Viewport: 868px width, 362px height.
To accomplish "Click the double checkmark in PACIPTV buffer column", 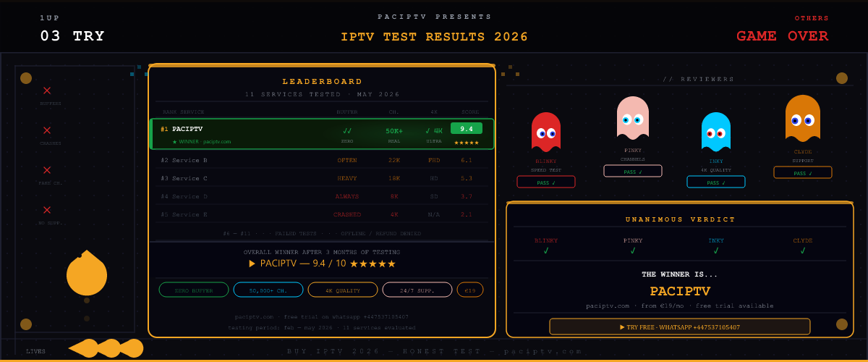I will tap(347, 131).
